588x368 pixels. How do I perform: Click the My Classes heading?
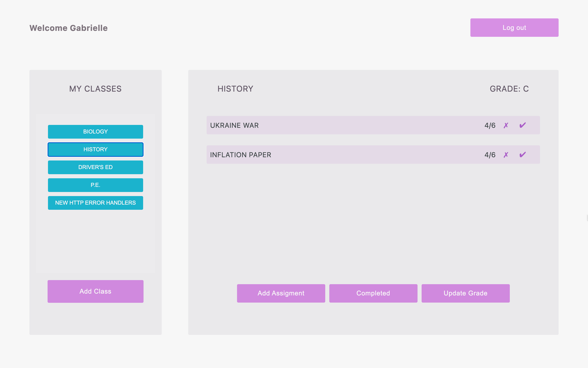[x=95, y=89]
